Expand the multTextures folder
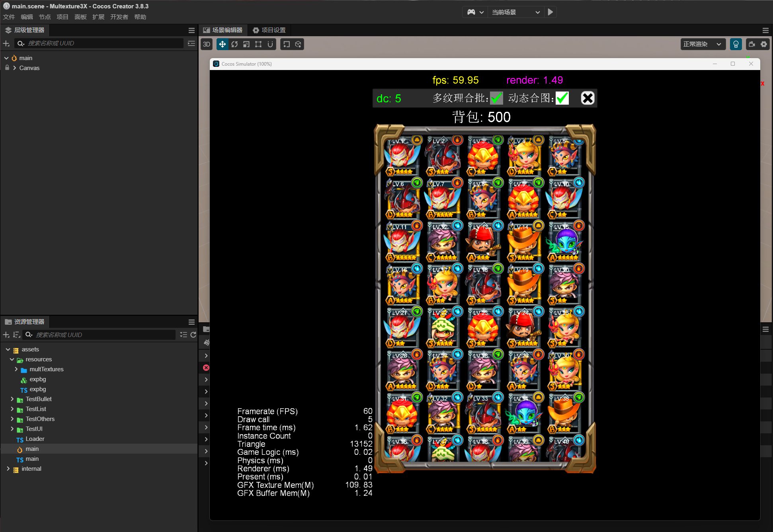The height and width of the screenshot is (532, 773). click(x=16, y=369)
